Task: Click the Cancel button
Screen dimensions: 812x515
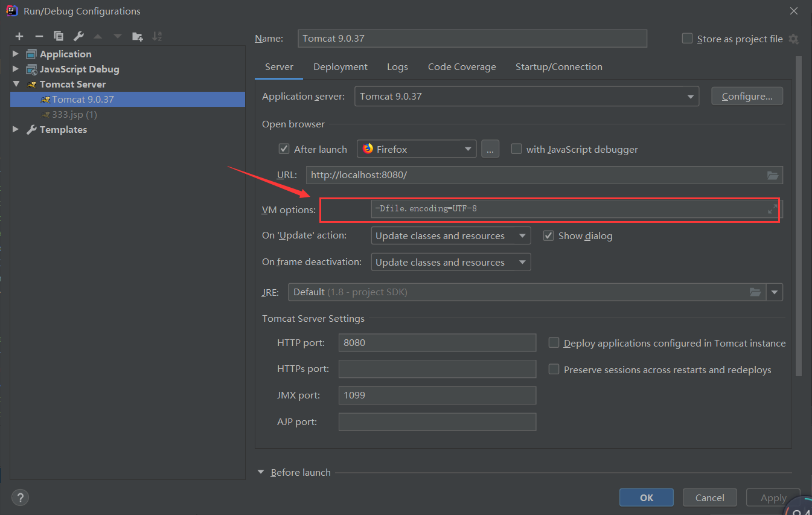Action: point(710,497)
